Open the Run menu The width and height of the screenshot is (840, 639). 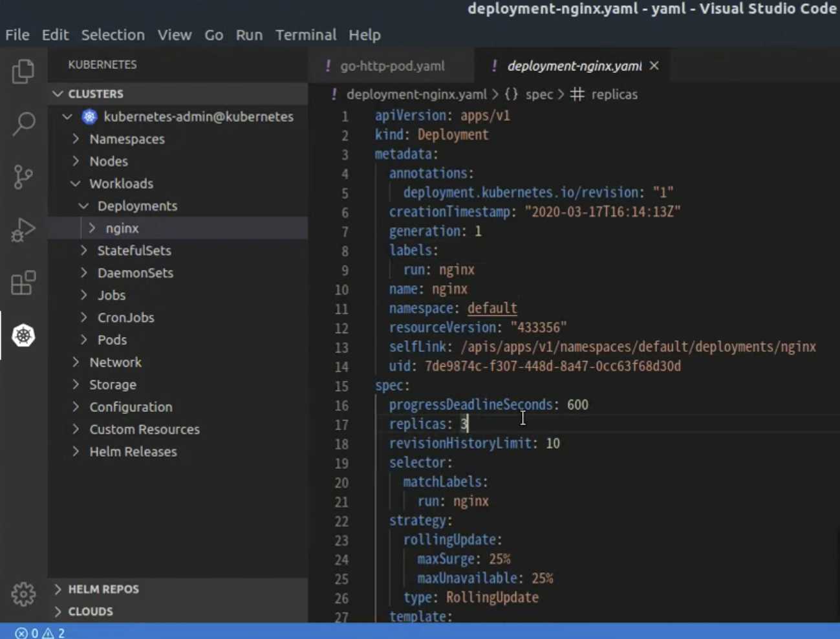249,35
